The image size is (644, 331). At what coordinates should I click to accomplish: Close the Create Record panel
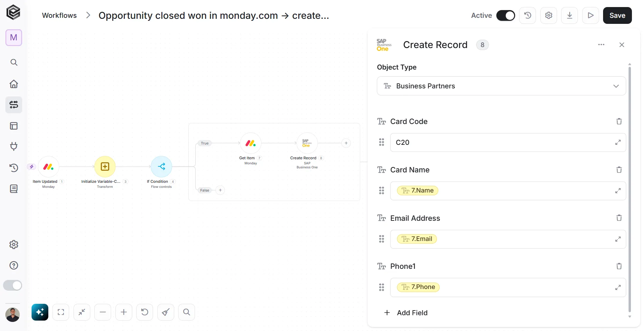coord(622,45)
